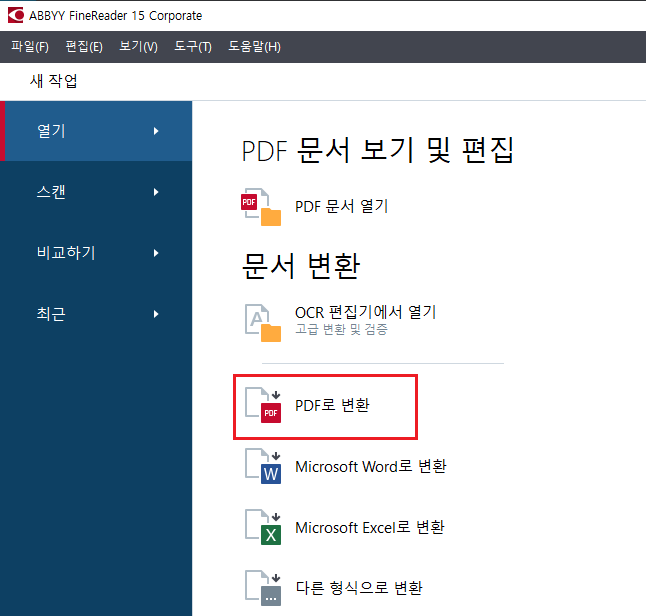Image resolution: width=646 pixels, height=616 pixels.
Task: Click the 고급 변환 및 검증 subtitle
Action: click(x=341, y=329)
